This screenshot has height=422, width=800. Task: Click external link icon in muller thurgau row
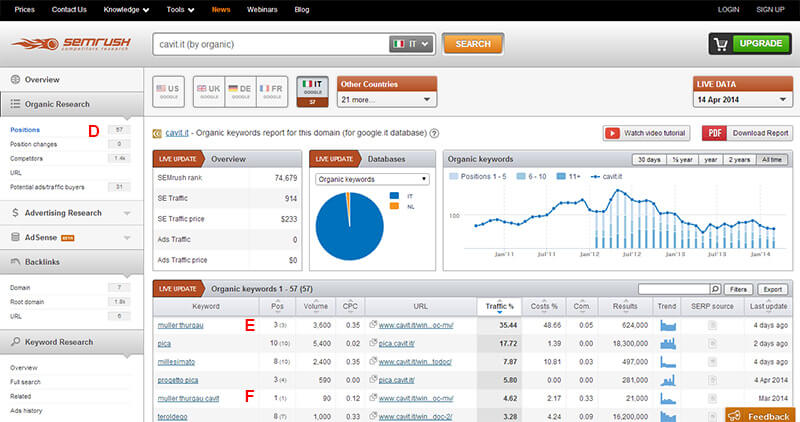tap(373, 325)
